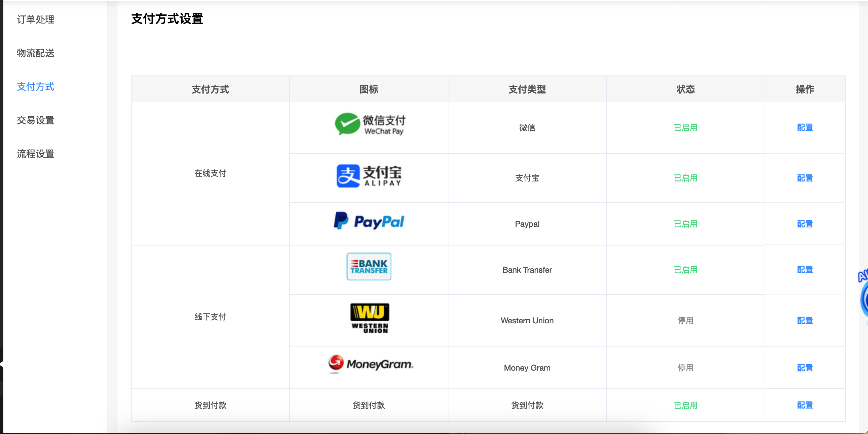868x434 pixels.
Task: Click 货到付款 in the 支付方式 column
Action: (210, 405)
